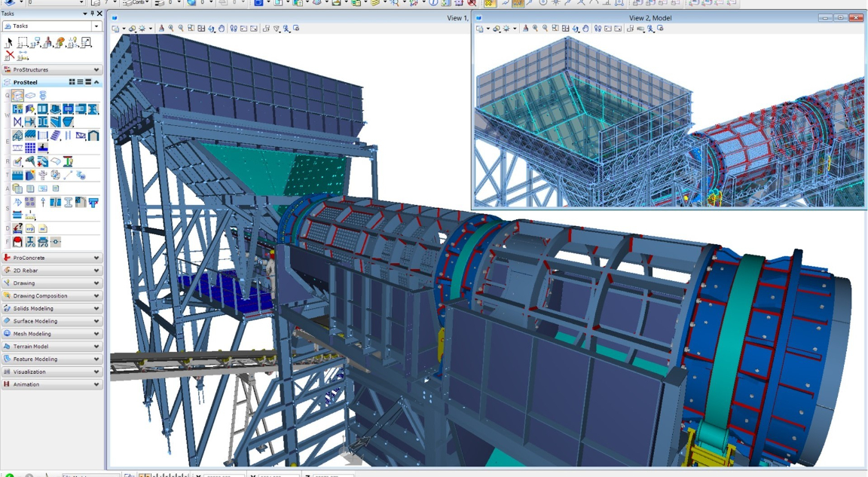The image size is (868, 477).
Task: Pin the Tasks panel
Action: click(x=92, y=14)
